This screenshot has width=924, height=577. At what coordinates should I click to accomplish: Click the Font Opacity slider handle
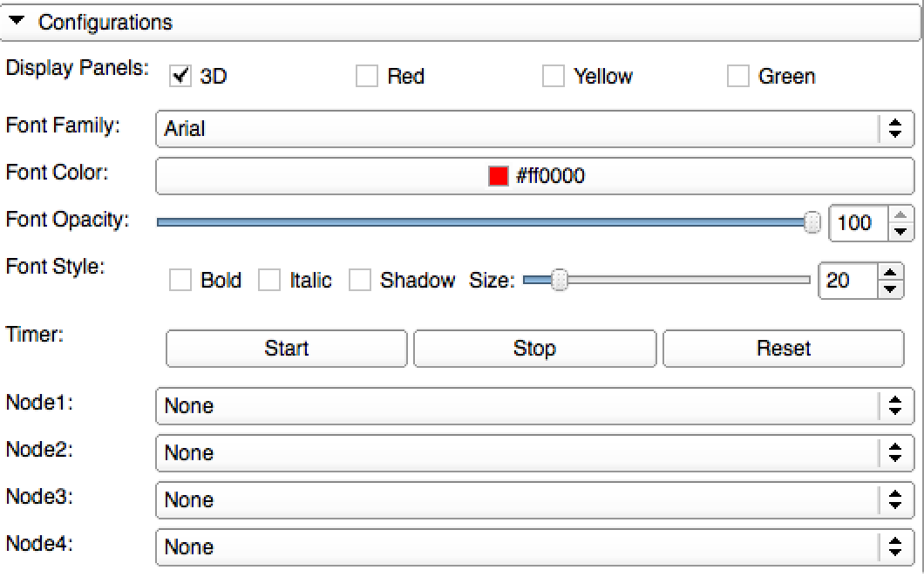point(812,223)
